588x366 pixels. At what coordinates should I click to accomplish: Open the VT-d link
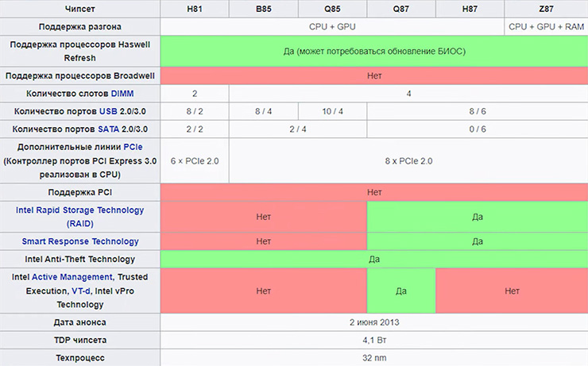[x=80, y=291]
